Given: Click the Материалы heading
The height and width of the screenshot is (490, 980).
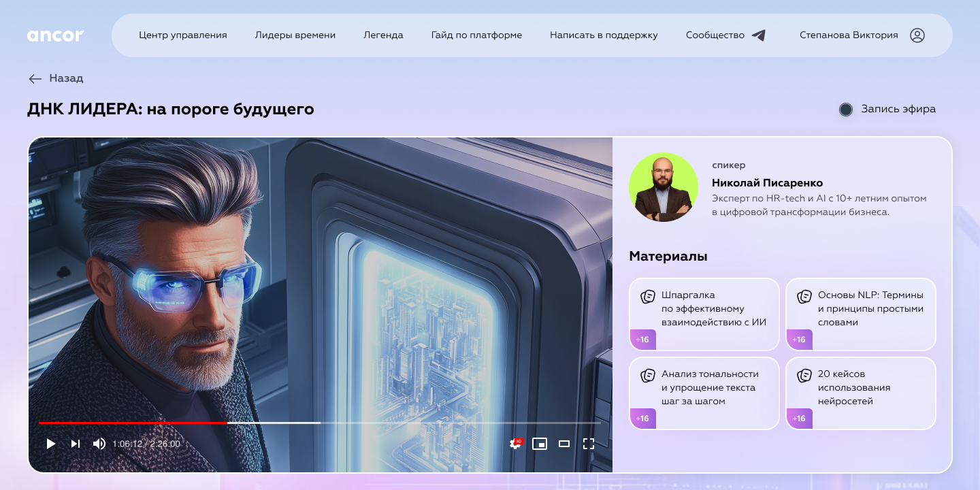Looking at the screenshot, I should pyautogui.click(x=668, y=257).
